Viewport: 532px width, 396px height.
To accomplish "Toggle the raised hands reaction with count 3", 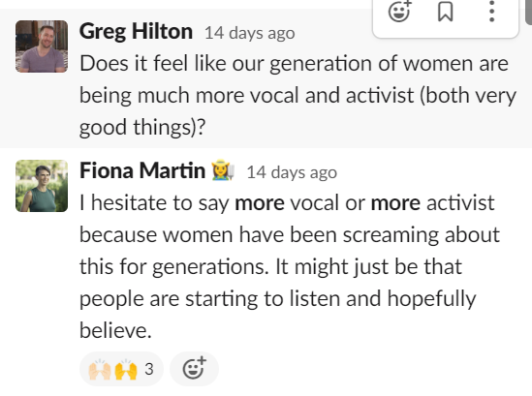I will 121,369.
